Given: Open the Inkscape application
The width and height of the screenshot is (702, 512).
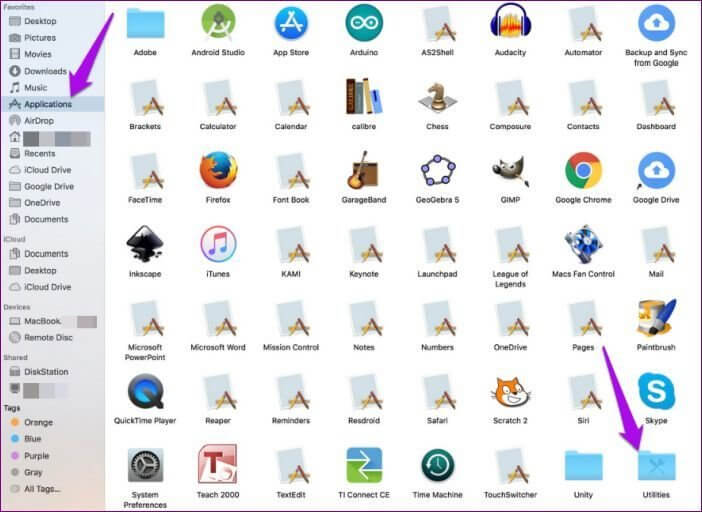Looking at the screenshot, I should [146, 244].
